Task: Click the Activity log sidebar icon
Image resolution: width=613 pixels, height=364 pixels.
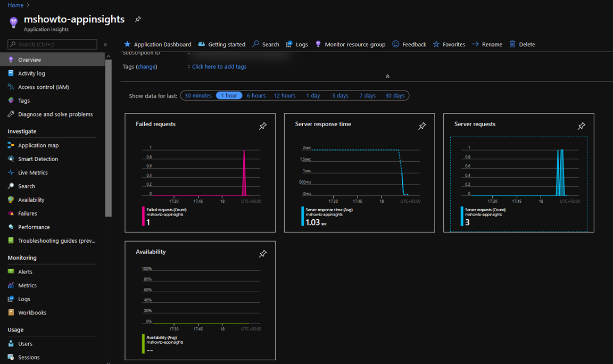Action: coord(11,73)
